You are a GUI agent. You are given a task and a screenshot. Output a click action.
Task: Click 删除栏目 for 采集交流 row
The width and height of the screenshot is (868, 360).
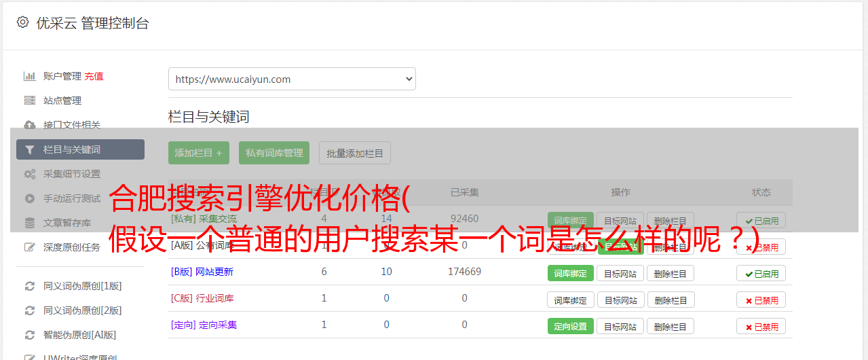[671, 220]
